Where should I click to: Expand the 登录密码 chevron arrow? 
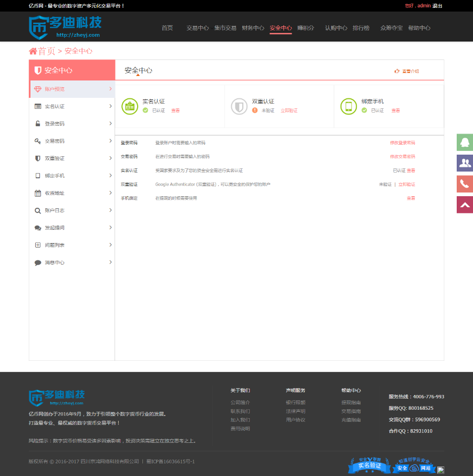[110, 123]
